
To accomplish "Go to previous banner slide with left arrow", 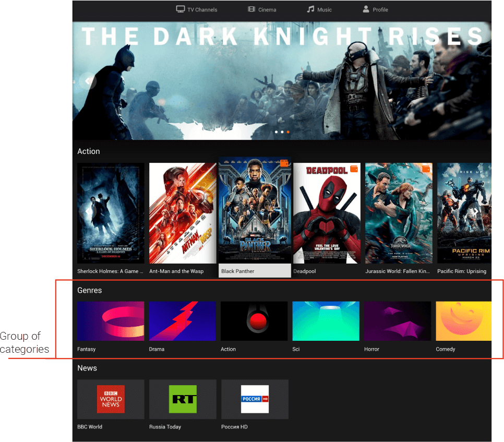I will tap(88, 81).
